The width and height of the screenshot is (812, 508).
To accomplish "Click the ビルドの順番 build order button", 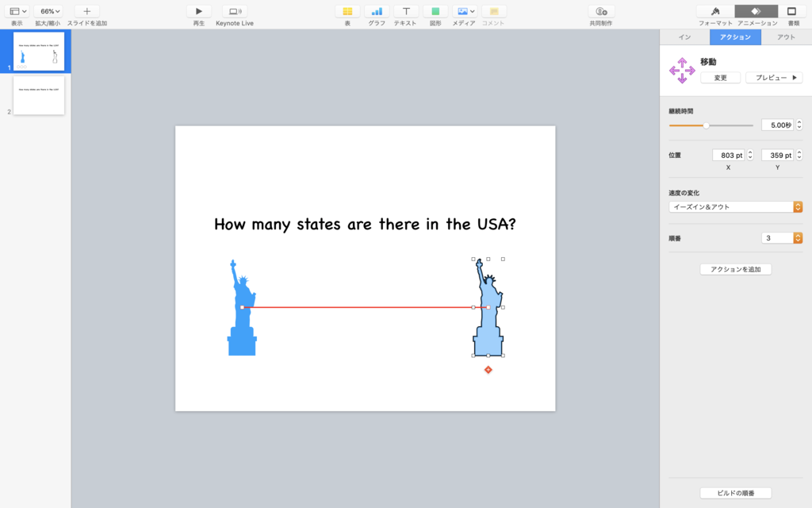I will [x=736, y=493].
